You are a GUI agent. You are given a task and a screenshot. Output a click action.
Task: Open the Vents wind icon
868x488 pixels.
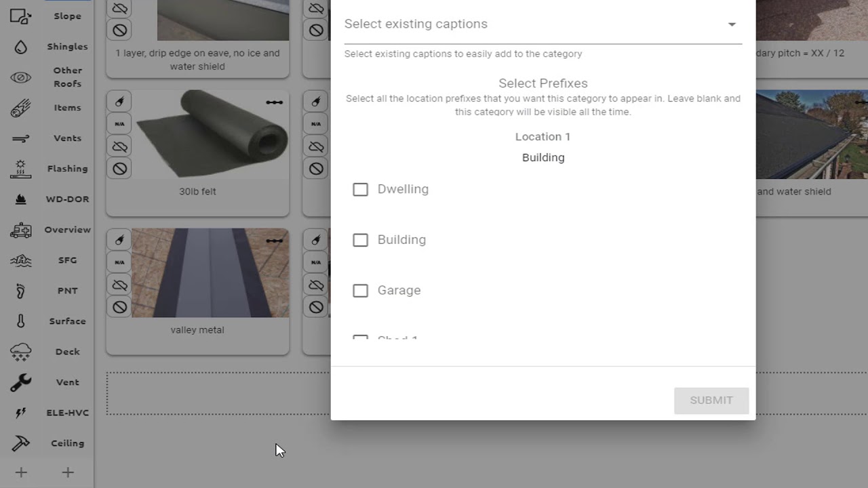(21, 138)
